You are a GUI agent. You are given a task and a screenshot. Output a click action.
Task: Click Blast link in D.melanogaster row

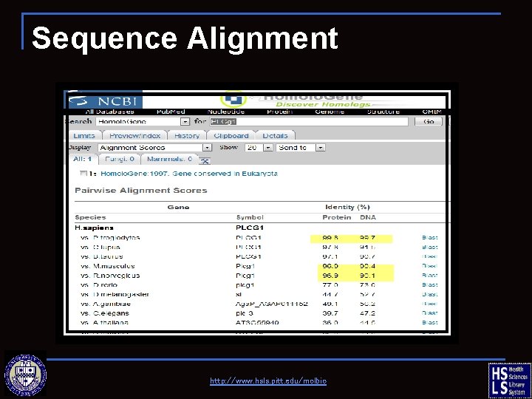429,294
